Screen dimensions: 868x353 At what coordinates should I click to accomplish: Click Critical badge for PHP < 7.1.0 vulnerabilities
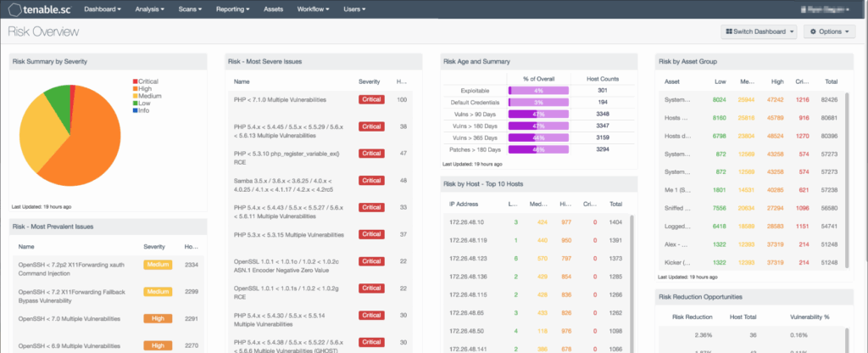pyautogui.click(x=370, y=100)
